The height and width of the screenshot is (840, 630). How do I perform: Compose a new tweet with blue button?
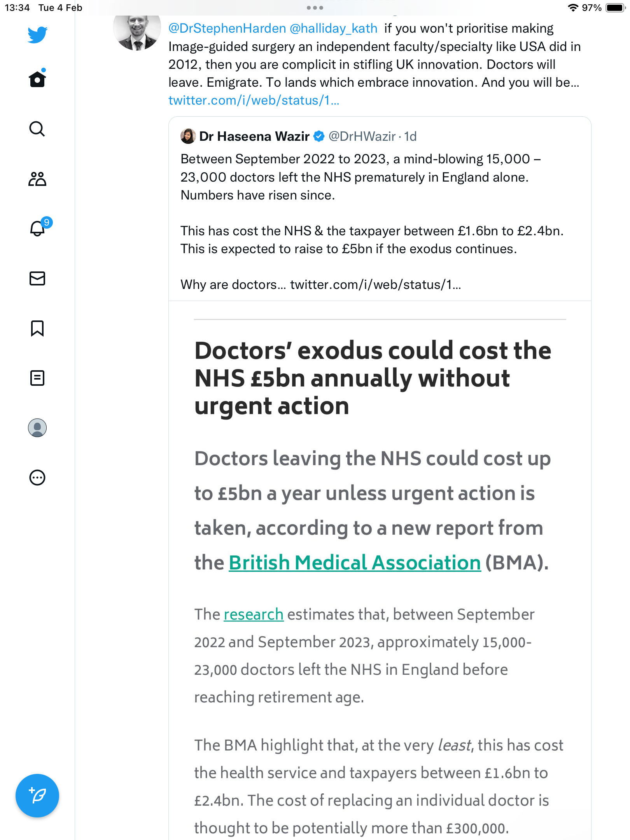coord(37,796)
